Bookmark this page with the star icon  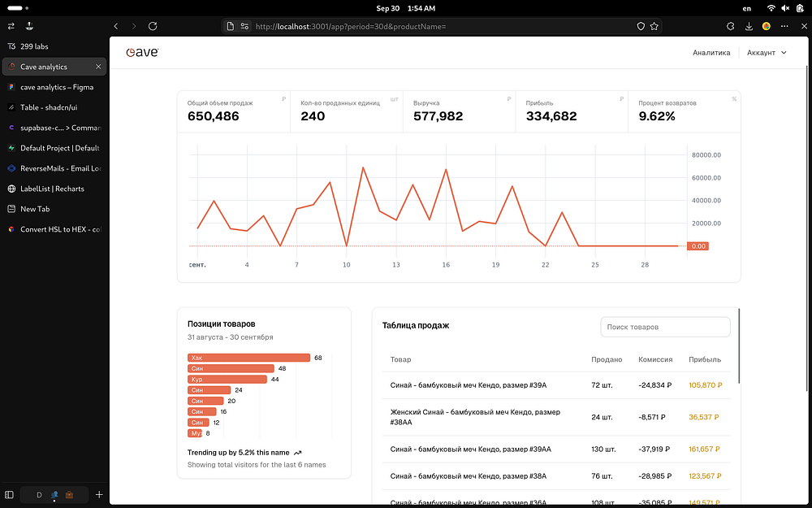654,26
